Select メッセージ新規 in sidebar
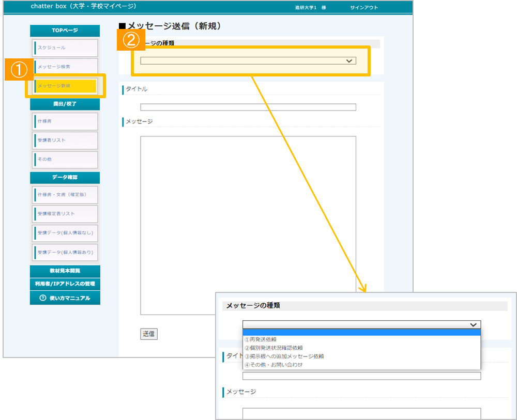This screenshot has width=517, height=420. point(65,86)
